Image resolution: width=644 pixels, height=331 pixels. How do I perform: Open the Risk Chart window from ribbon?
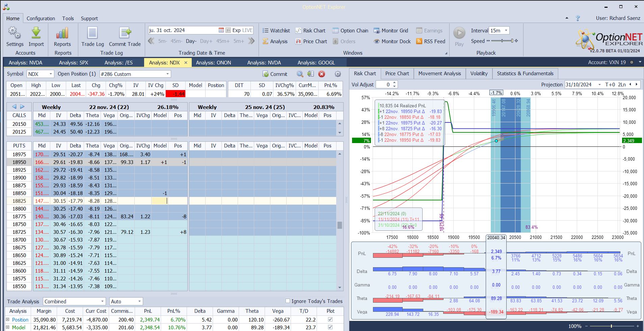click(x=311, y=31)
